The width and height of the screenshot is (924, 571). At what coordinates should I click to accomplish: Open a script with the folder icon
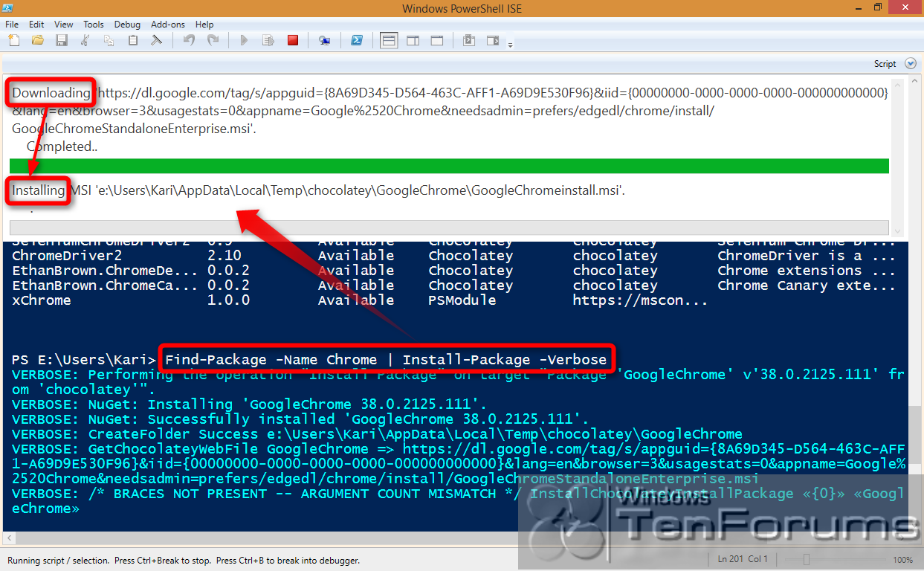(x=38, y=40)
